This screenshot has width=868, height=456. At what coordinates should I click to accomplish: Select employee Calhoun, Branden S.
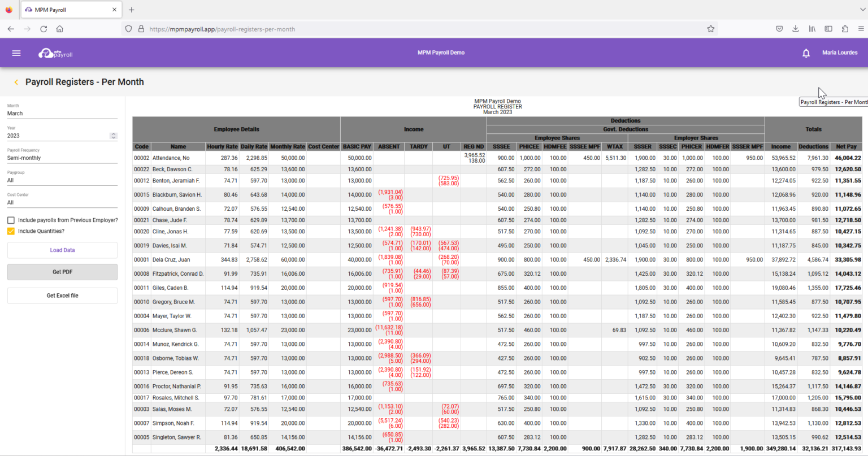click(x=497, y=209)
